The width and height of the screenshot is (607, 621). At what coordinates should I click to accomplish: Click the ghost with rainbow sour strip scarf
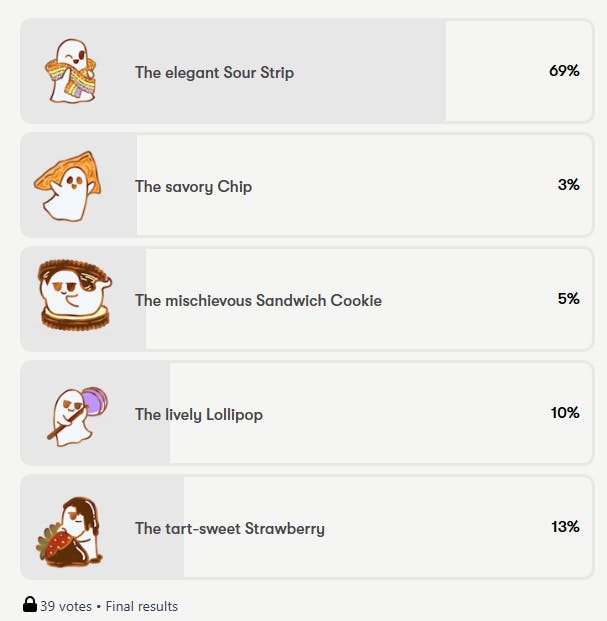[71, 71]
